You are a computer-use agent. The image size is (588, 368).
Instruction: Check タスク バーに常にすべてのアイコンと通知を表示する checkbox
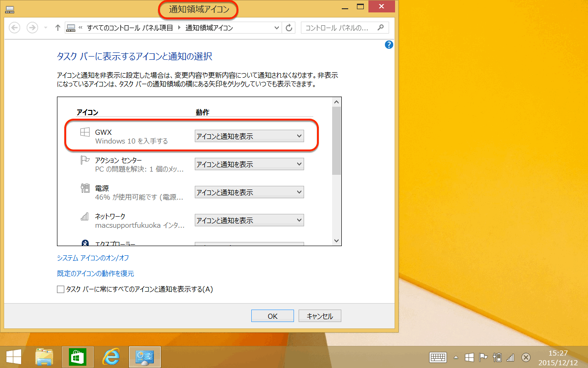61,289
